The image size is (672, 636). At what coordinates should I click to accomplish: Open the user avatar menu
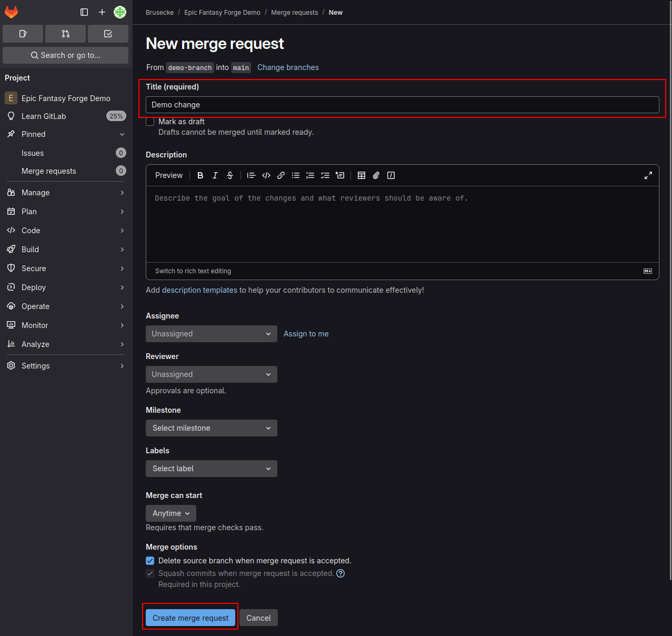(120, 12)
